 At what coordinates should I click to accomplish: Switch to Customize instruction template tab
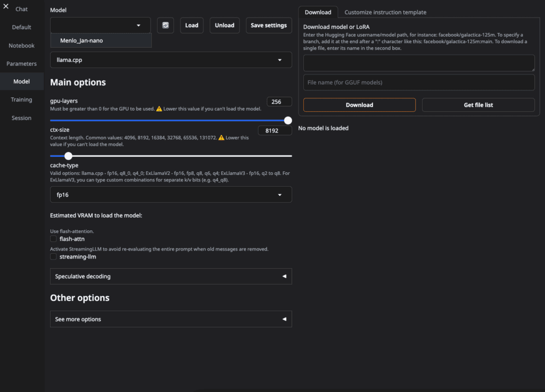(385, 12)
